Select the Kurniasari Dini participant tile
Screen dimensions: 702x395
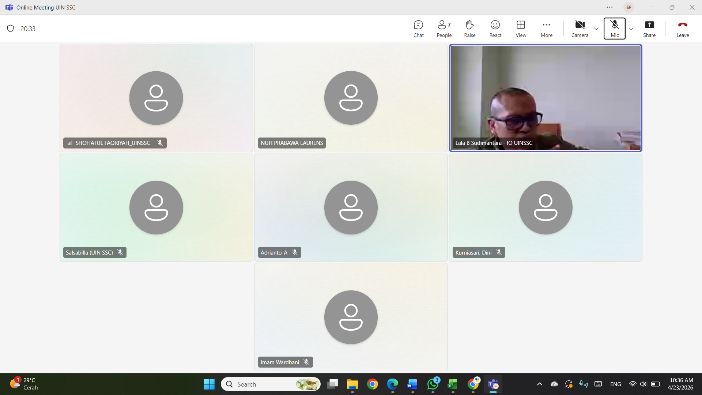click(x=545, y=207)
